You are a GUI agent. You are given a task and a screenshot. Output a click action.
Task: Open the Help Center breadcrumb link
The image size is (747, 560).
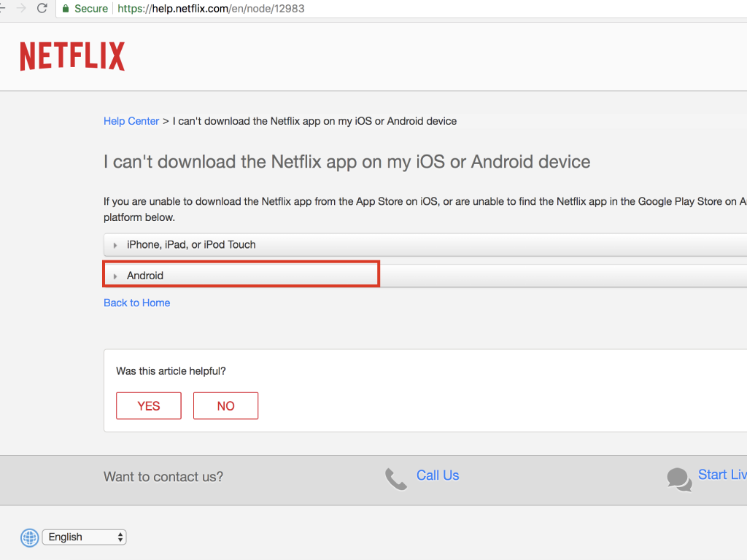[x=131, y=122]
